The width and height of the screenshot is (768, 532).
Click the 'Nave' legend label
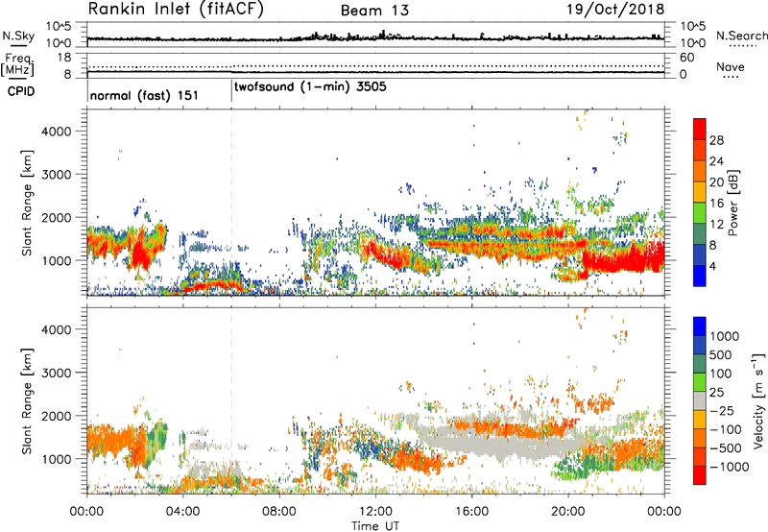731,66
